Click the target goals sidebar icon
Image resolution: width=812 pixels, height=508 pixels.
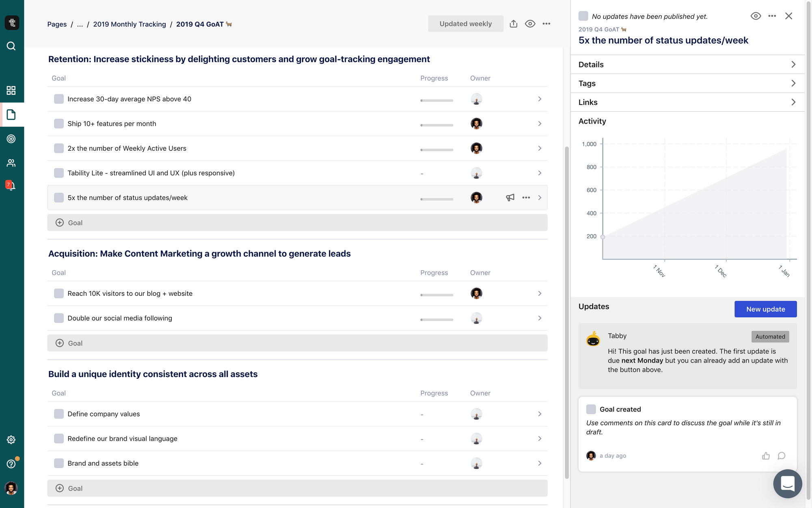(x=11, y=139)
